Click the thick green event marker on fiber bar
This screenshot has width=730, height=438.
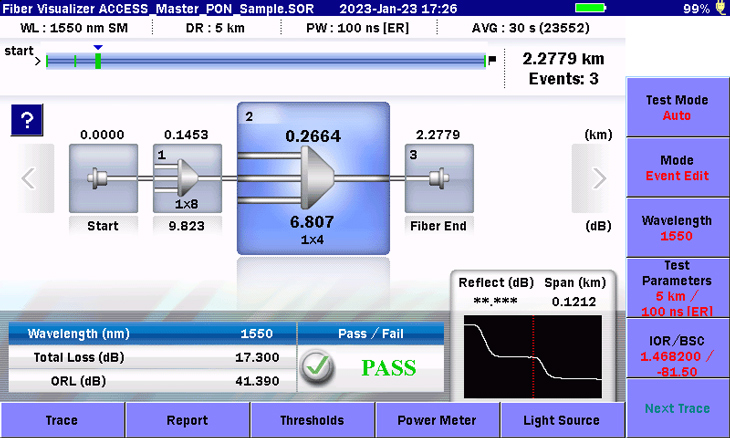pyautogui.click(x=98, y=61)
